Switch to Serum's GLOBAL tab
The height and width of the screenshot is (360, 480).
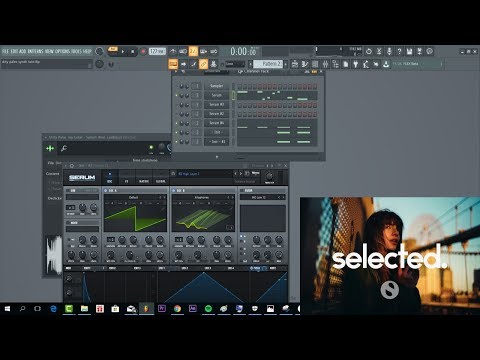coord(161,181)
